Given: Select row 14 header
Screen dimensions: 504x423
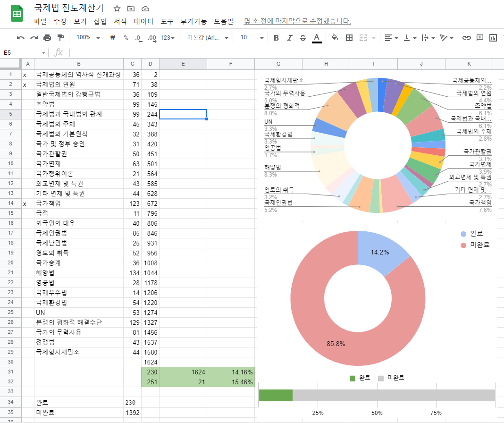Looking at the screenshot, I should pyautogui.click(x=10, y=203).
